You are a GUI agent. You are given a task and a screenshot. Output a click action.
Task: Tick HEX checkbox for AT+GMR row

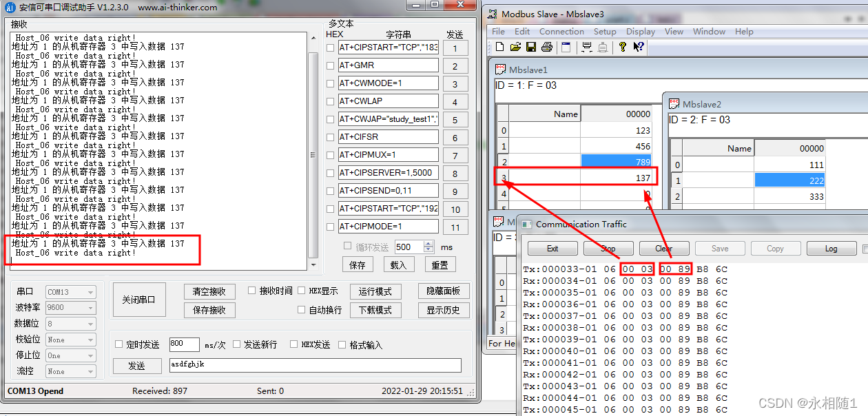click(x=330, y=66)
